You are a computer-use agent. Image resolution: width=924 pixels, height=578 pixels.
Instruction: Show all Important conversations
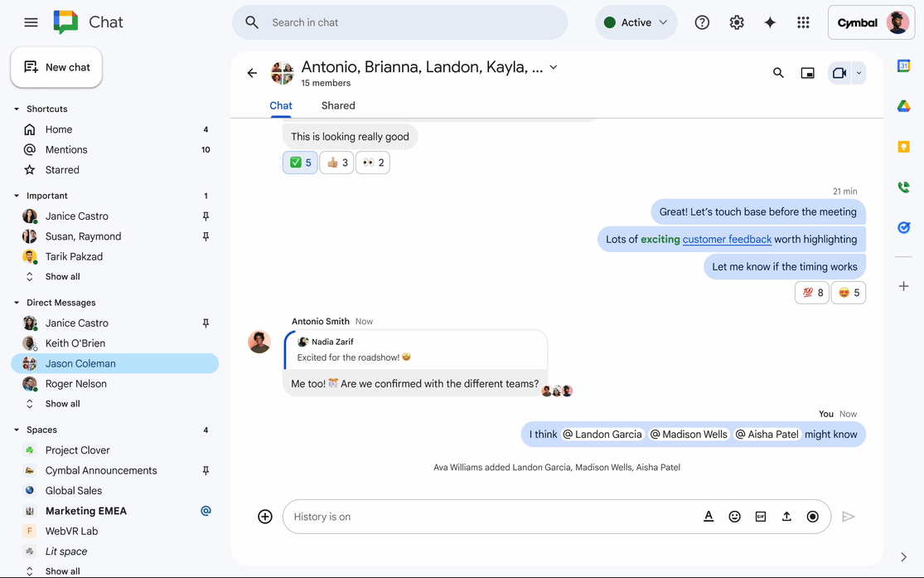pyautogui.click(x=62, y=277)
